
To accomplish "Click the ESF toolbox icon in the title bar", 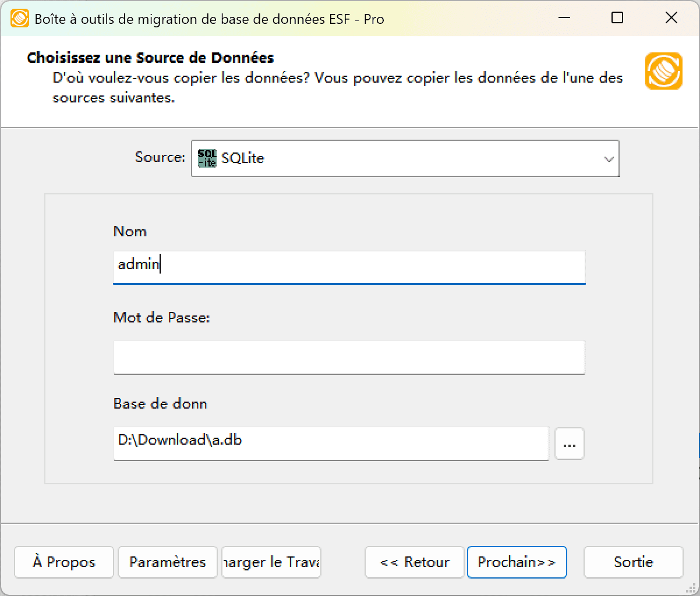I will pyautogui.click(x=19, y=18).
